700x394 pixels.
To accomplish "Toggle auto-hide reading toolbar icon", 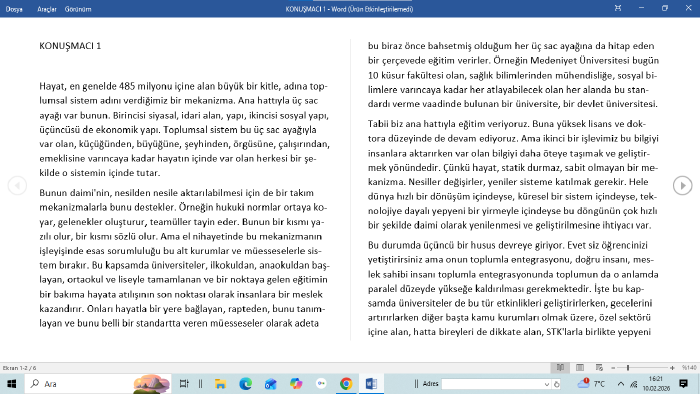I will (x=618, y=8).
